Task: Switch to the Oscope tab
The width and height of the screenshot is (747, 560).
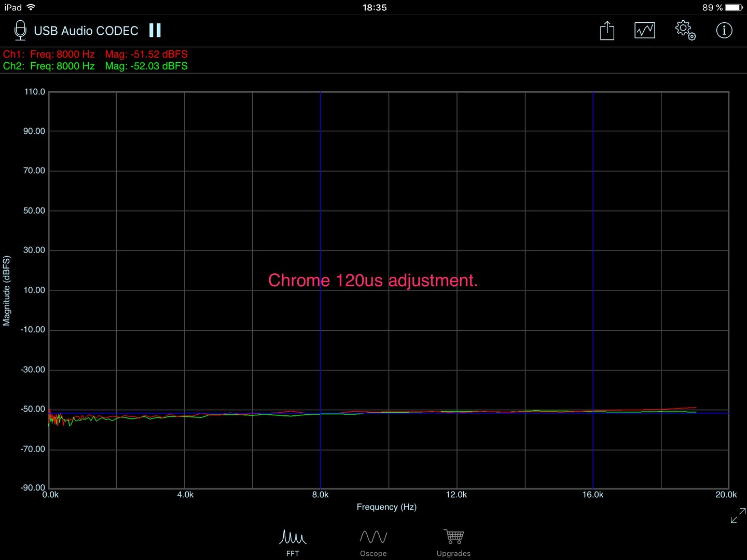Action: coord(374,543)
